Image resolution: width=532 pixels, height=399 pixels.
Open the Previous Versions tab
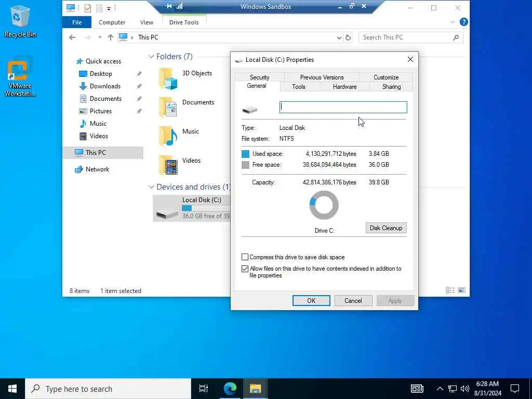322,77
